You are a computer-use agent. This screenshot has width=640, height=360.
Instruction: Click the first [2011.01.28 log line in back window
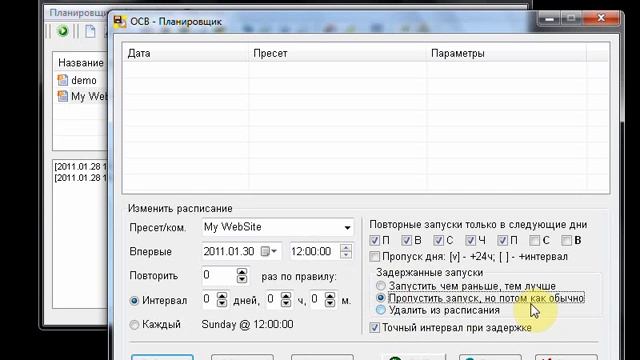[80, 167]
